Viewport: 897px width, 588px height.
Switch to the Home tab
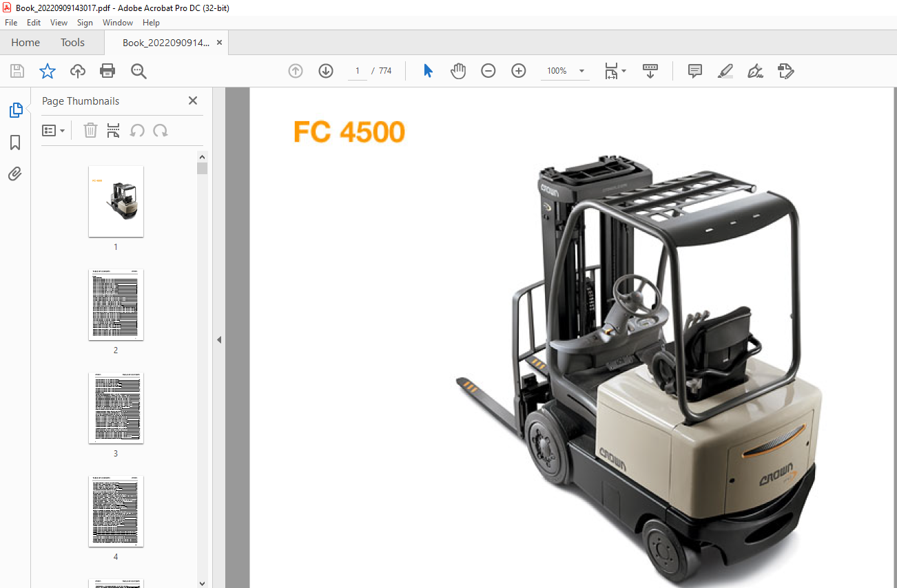point(25,43)
